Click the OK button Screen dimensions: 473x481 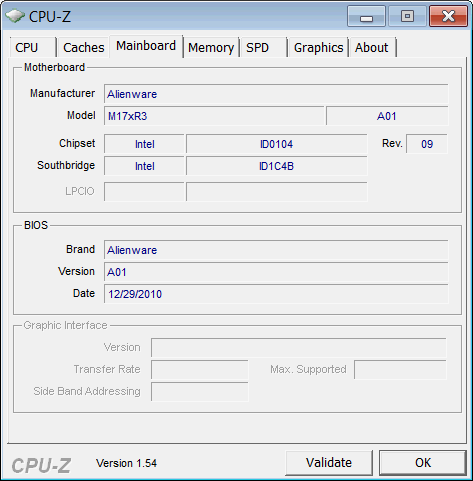pyautogui.click(x=423, y=463)
